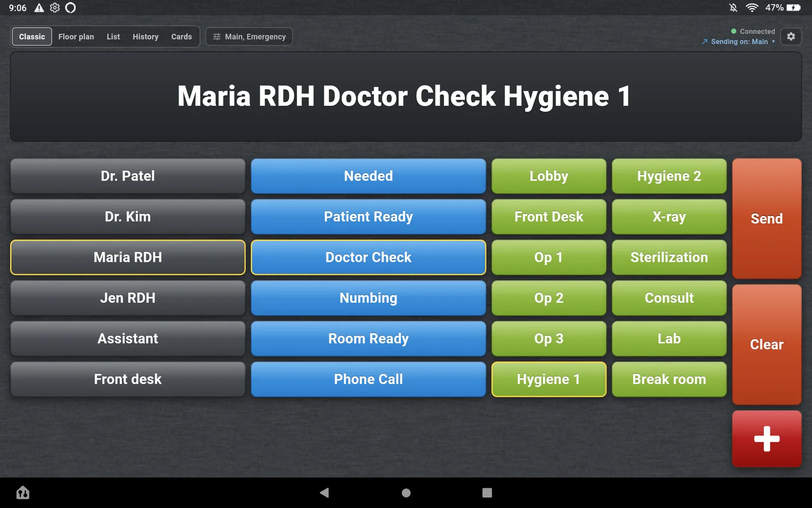Viewport: 812px width, 508px height.
Task: Open the History tab
Action: 146,37
